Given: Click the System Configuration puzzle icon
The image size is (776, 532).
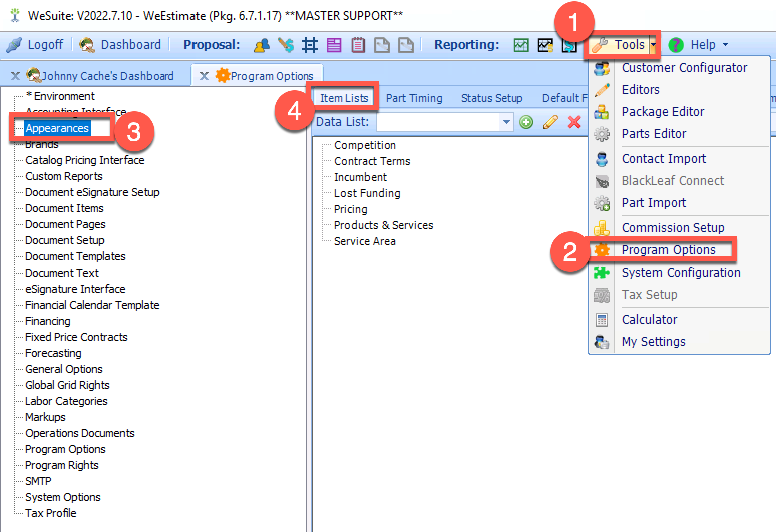Looking at the screenshot, I should click(x=602, y=273).
